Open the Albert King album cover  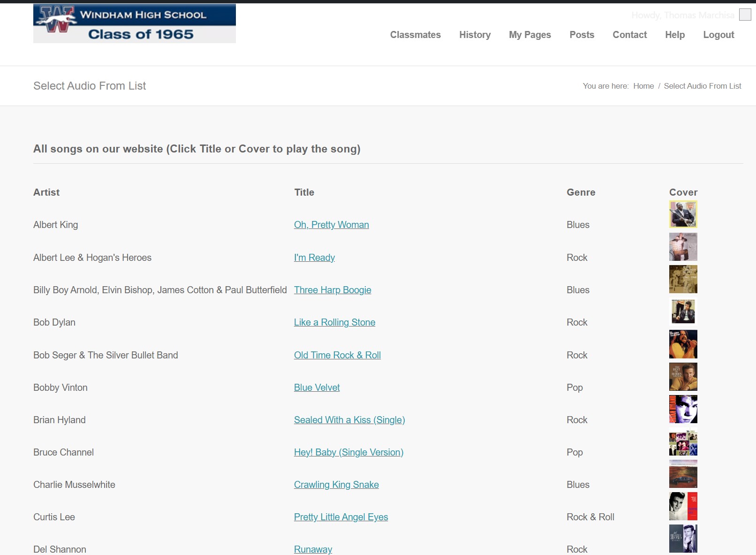[683, 214]
